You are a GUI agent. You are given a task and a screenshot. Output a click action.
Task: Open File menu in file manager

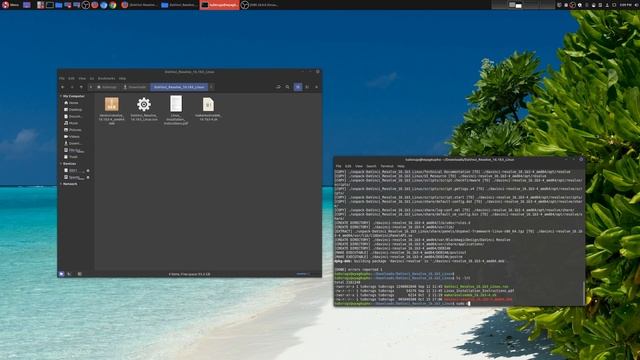[62, 78]
